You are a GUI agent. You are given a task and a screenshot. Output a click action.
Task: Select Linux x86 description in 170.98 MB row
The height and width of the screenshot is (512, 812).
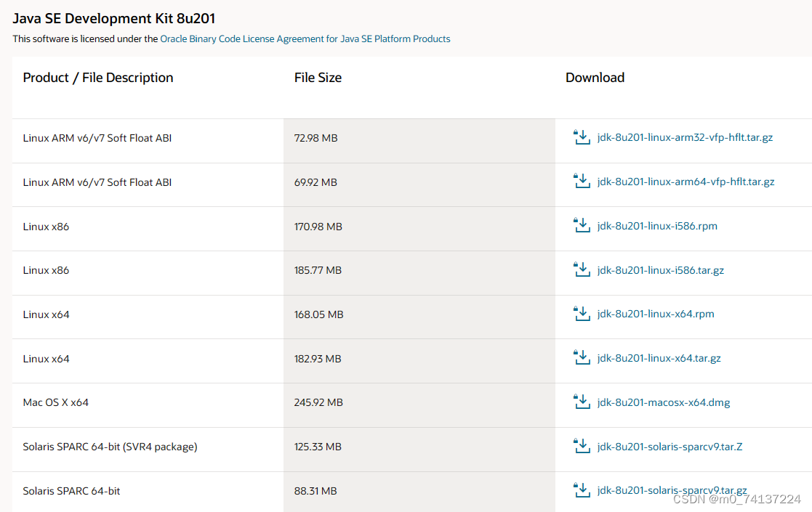pyautogui.click(x=46, y=227)
